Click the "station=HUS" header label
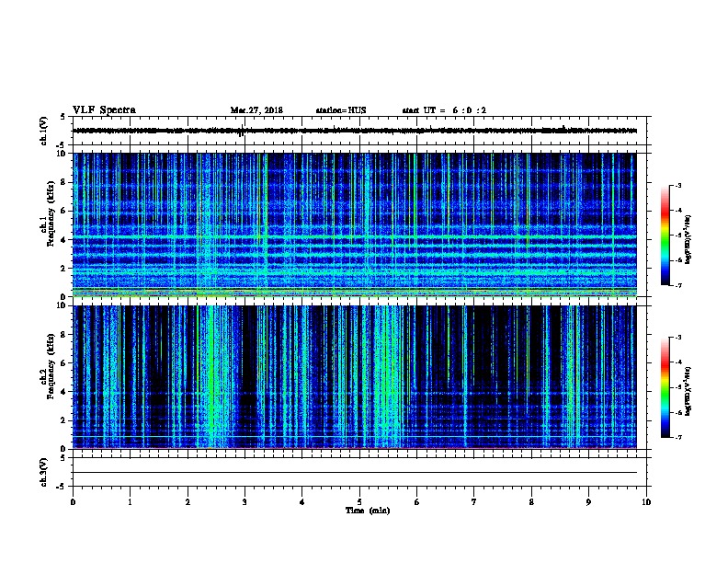Image resolution: width=728 pixels, height=563 pixels. pos(341,110)
